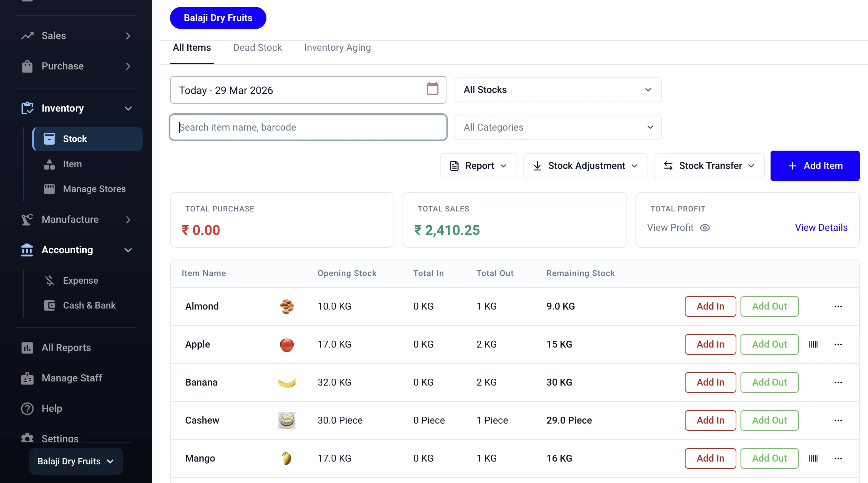Show the barcode for the Mango row
This screenshot has height=483, width=868.
[813, 458]
